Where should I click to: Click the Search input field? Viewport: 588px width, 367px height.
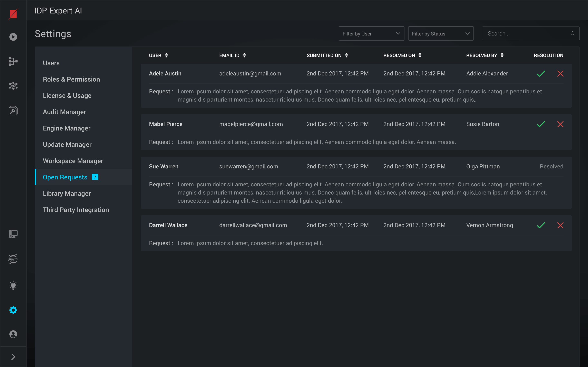coord(527,33)
